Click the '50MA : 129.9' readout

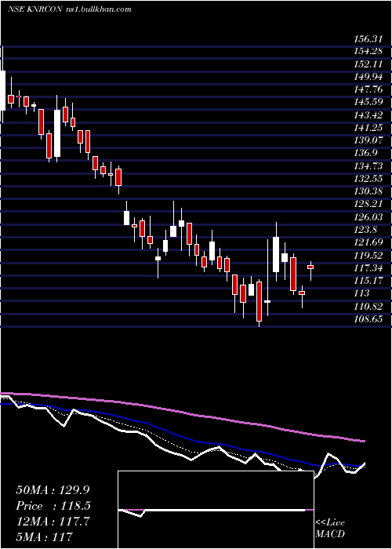point(53,490)
